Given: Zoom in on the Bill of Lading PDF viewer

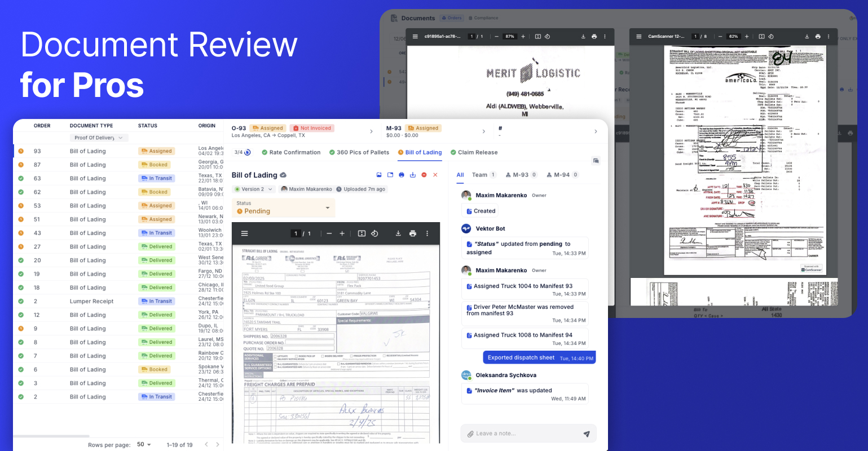Looking at the screenshot, I should 342,233.
